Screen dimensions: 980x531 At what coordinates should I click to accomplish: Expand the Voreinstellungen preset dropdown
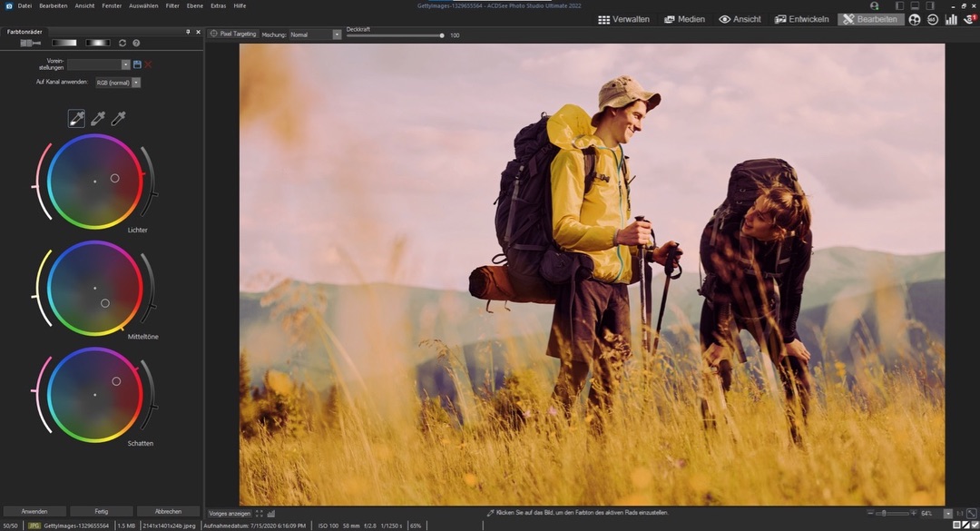tap(125, 64)
